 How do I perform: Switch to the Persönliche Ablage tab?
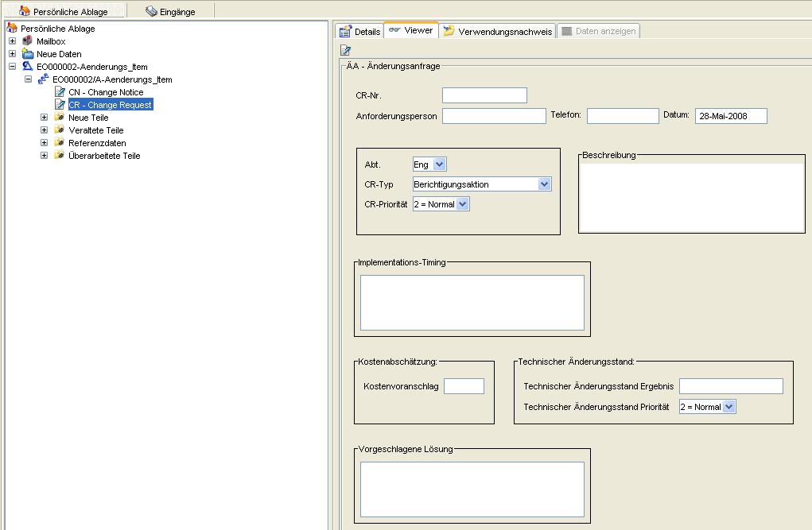64,11
